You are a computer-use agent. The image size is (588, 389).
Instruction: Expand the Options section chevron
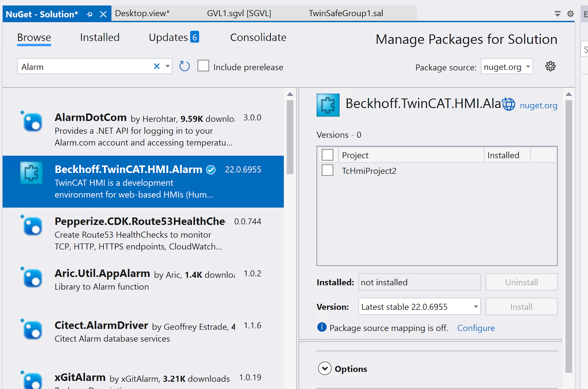click(325, 368)
